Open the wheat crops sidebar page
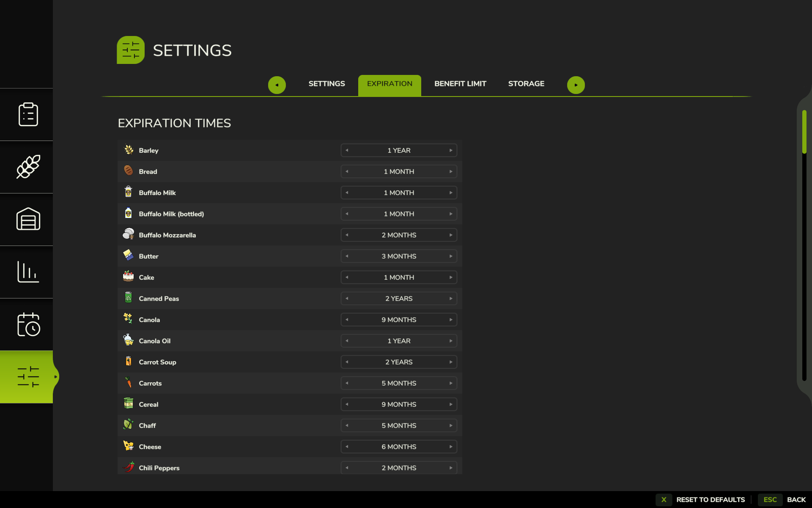 [x=28, y=167]
